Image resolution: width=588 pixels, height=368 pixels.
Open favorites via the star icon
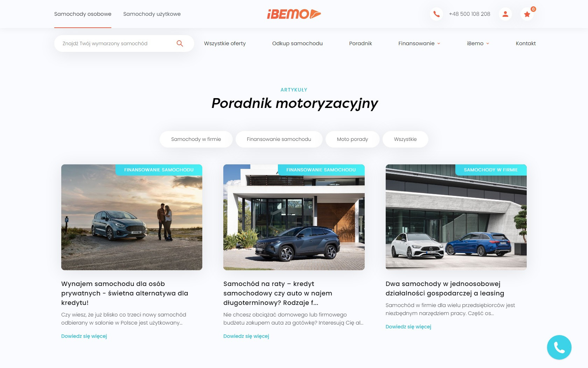click(527, 14)
